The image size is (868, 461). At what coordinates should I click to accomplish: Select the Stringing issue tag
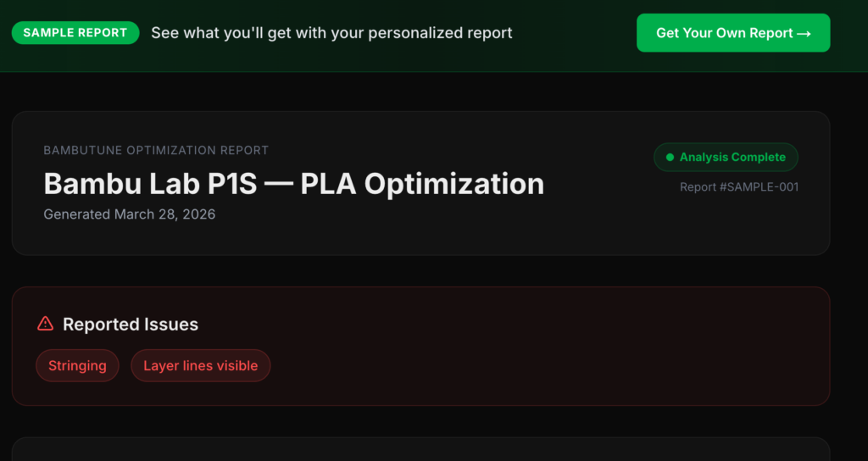[x=77, y=366]
